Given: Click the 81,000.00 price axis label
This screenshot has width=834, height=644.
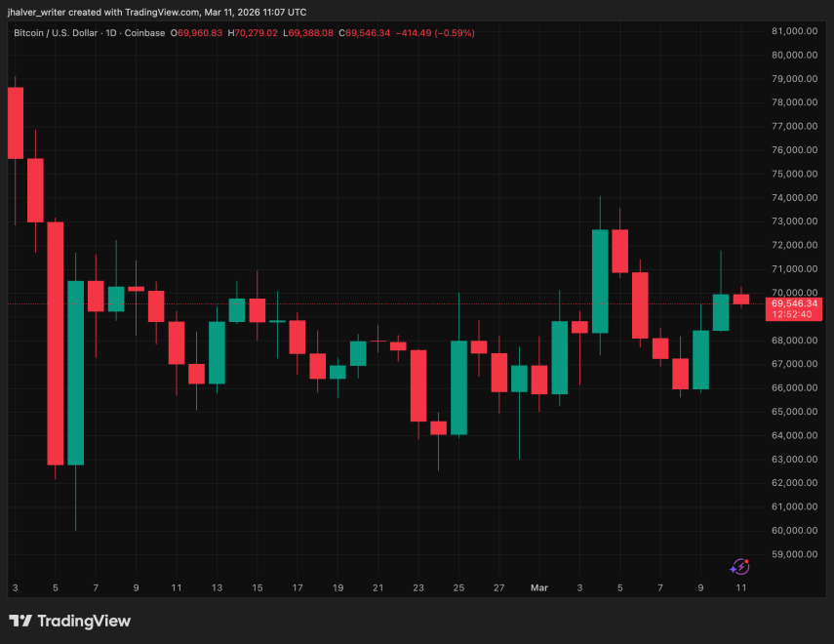Looking at the screenshot, I should pos(793,30).
